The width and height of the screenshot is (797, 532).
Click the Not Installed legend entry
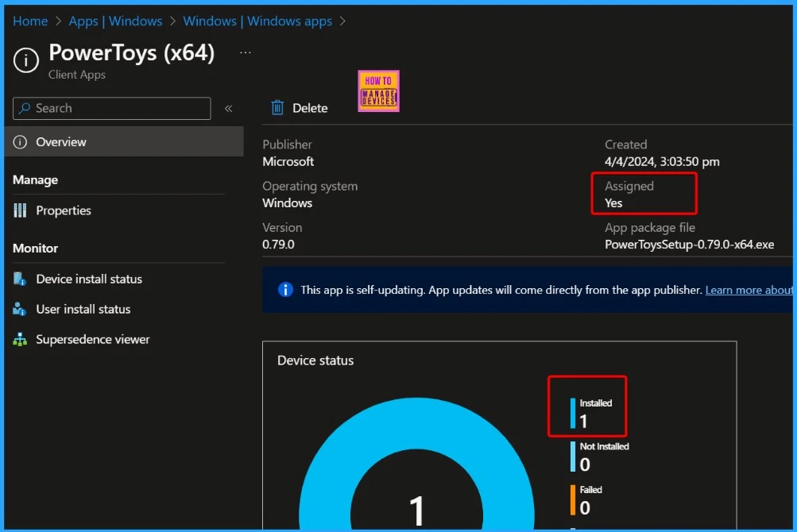600,457
